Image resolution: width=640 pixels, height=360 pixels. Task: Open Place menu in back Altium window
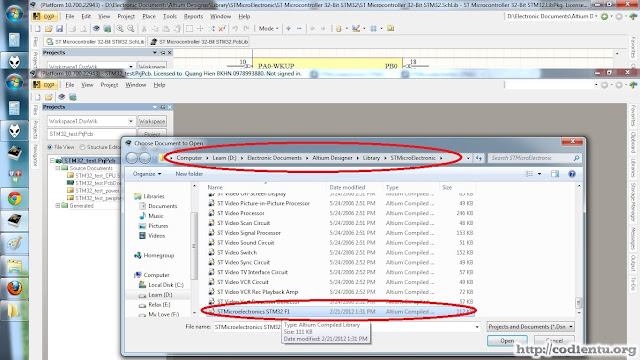(x=149, y=16)
